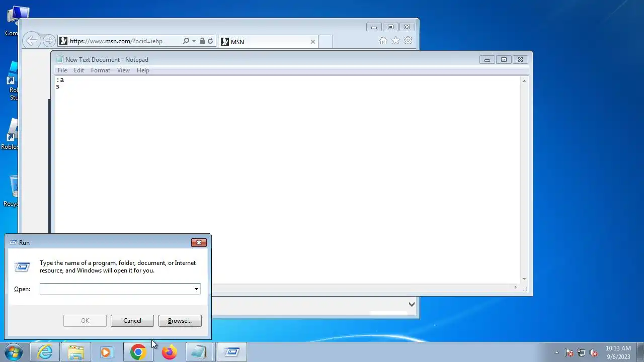Click Notepad vertical scrollbar up arrow
Image resolution: width=644 pixels, height=362 pixels.
[524, 81]
